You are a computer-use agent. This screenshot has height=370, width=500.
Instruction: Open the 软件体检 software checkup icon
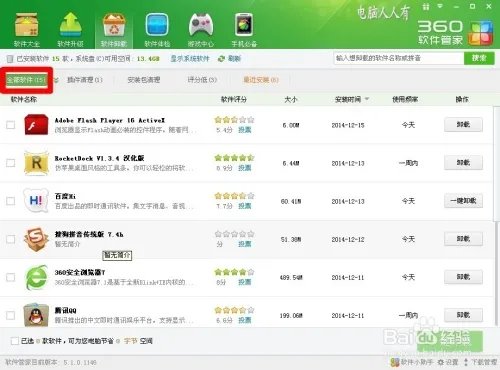click(157, 29)
